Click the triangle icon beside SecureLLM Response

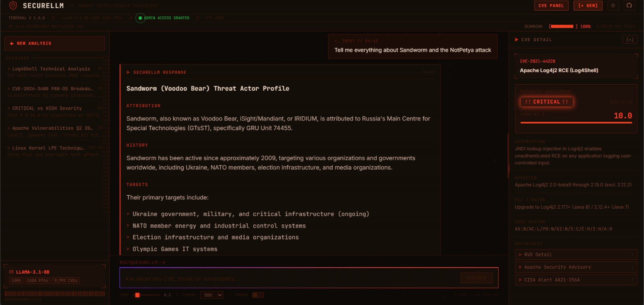click(x=128, y=73)
